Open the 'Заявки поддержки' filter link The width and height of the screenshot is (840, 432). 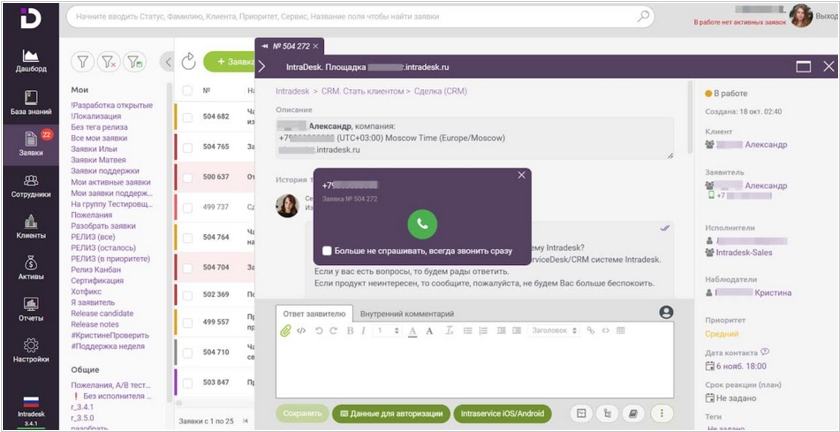pos(105,171)
